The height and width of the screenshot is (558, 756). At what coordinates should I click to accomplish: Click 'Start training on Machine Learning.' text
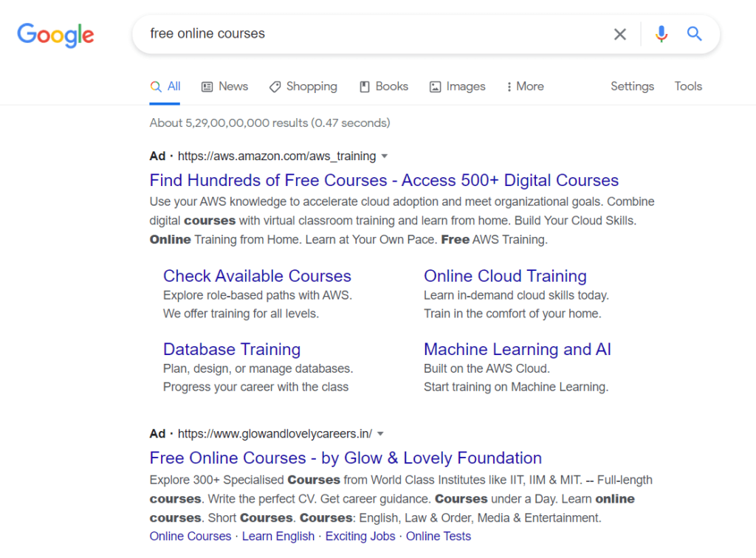tap(516, 387)
